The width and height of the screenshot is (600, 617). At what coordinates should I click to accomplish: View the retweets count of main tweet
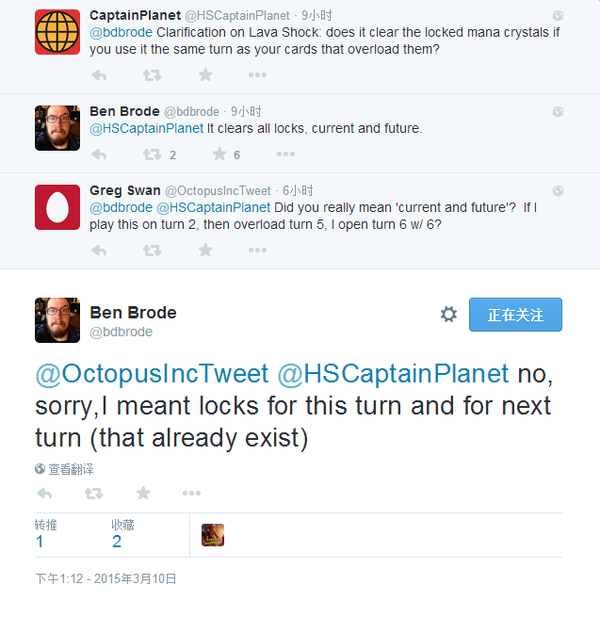point(39,541)
